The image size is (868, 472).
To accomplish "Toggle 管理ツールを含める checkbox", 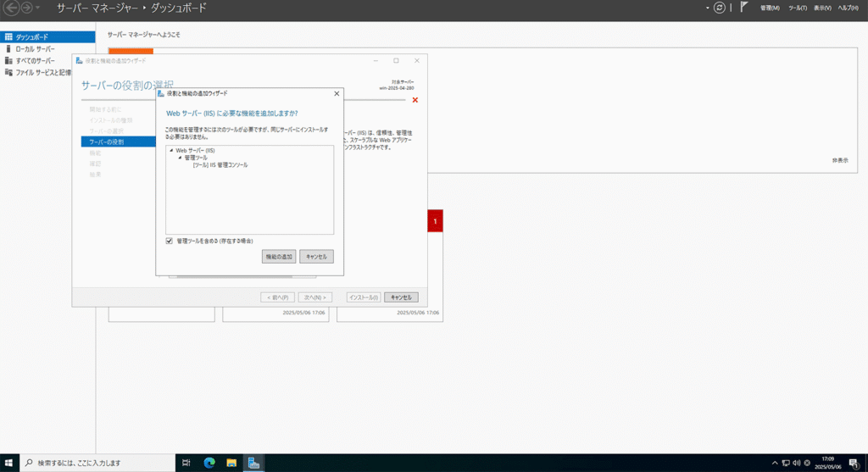I will pos(170,241).
